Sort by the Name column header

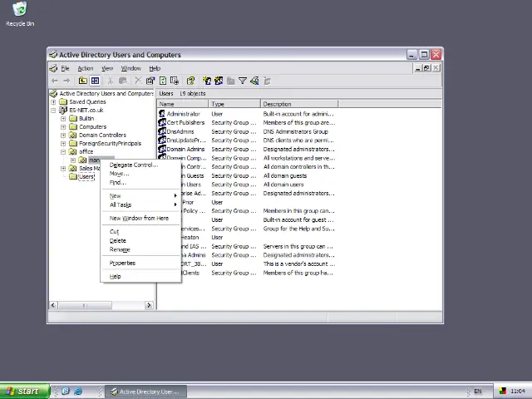click(x=183, y=104)
